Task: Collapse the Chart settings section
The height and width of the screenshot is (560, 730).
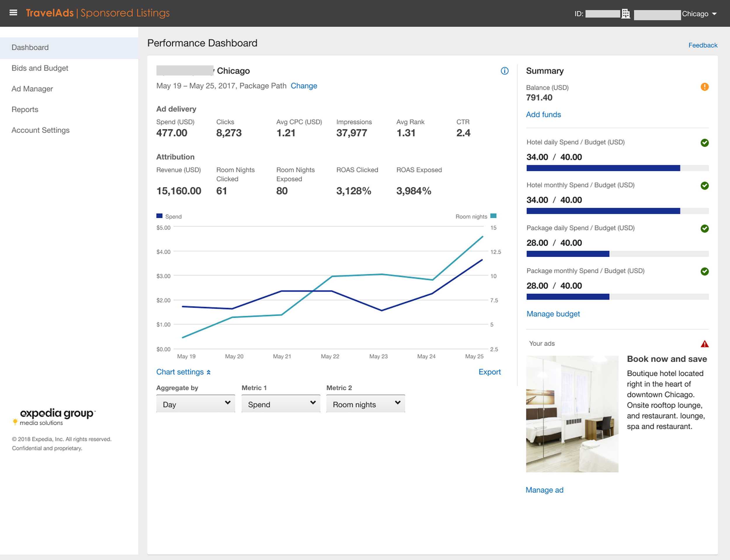Action: point(183,372)
